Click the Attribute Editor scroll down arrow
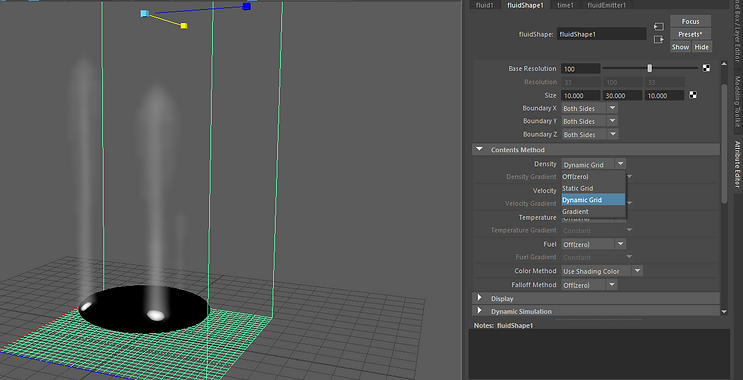 click(724, 311)
